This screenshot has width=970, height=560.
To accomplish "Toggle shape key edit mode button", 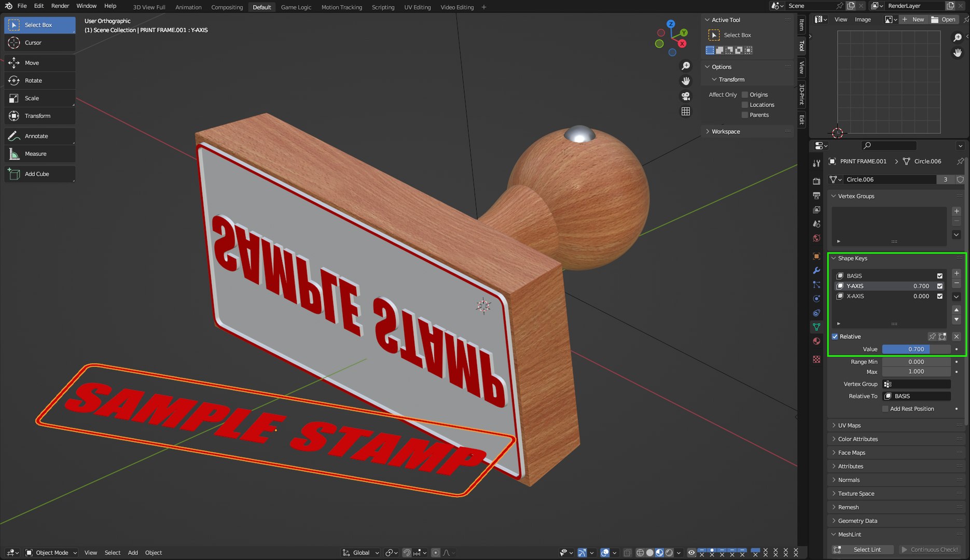I will [x=943, y=337].
